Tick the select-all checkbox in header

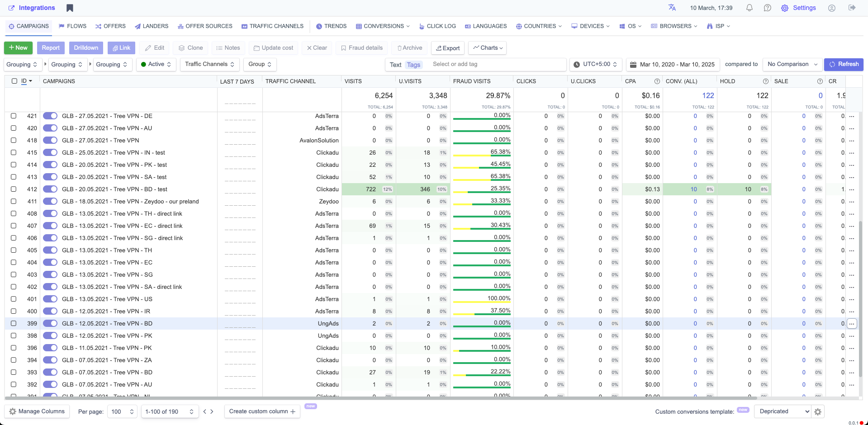[x=14, y=81]
